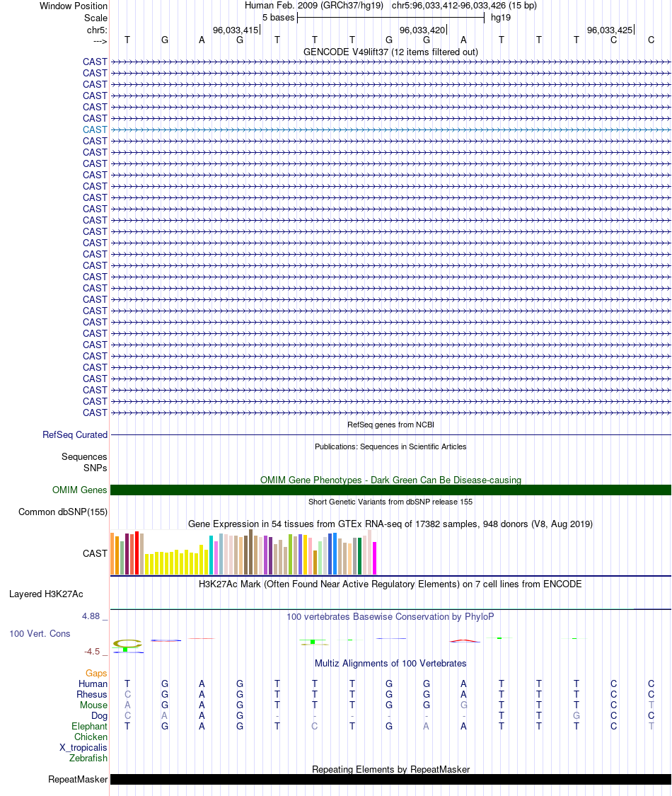Click the 'chr5:' ruler label

click(x=97, y=30)
